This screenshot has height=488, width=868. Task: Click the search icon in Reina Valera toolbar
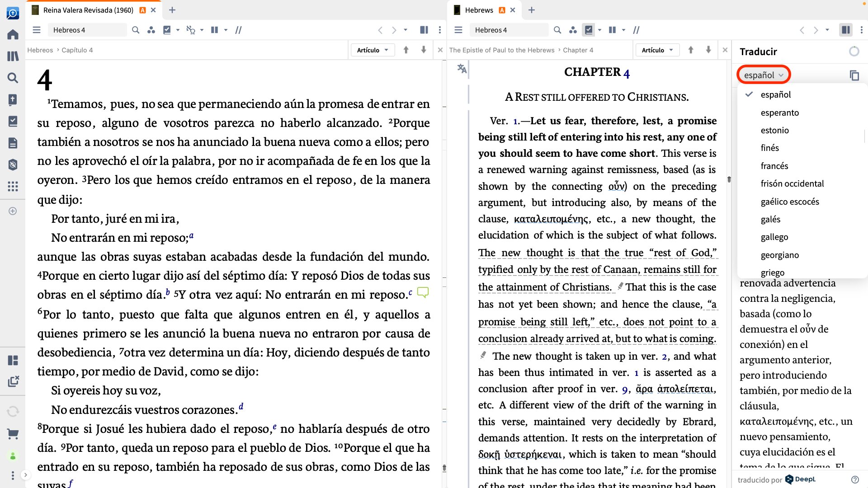tap(136, 30)
